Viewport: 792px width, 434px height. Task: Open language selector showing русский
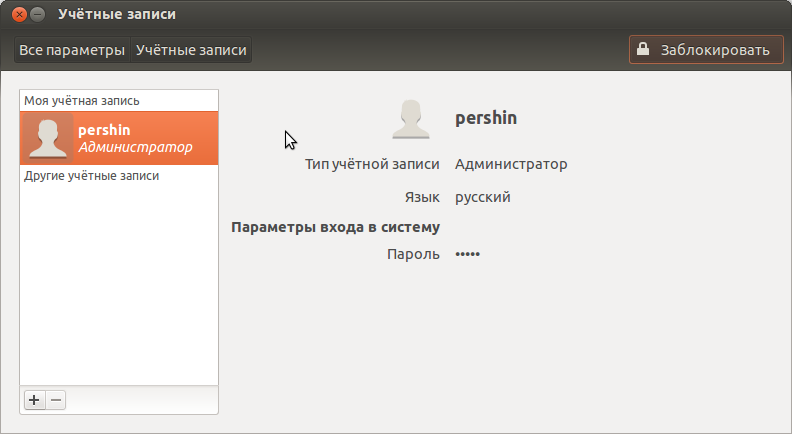483,197
